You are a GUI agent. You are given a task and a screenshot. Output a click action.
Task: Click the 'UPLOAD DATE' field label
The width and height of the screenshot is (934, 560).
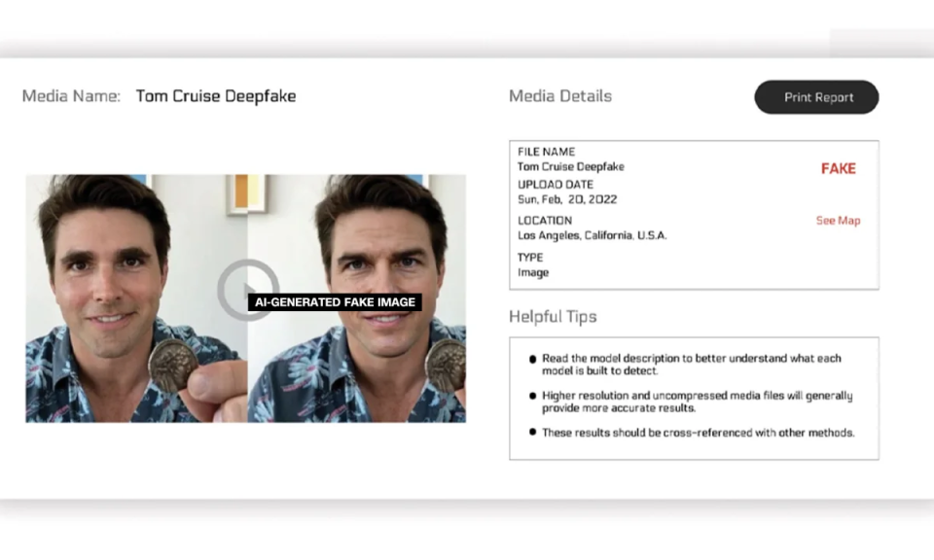[x=556, y=185]
